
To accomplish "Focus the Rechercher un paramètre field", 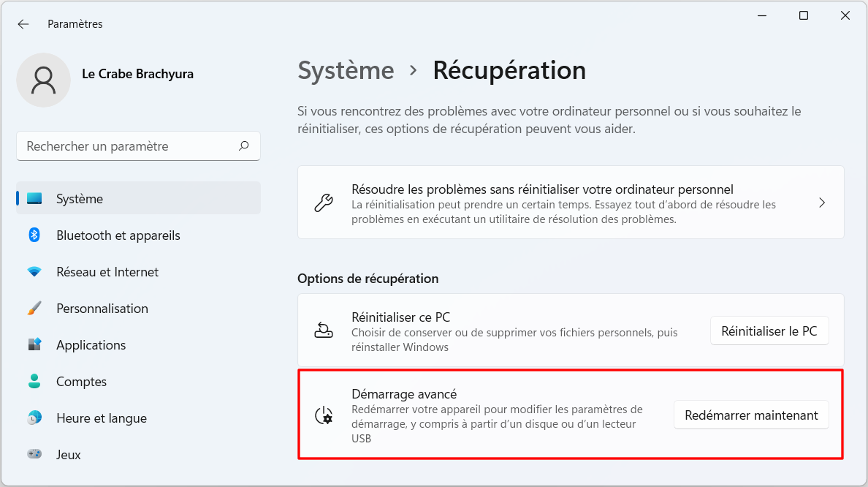I will (x=138, y=146).
